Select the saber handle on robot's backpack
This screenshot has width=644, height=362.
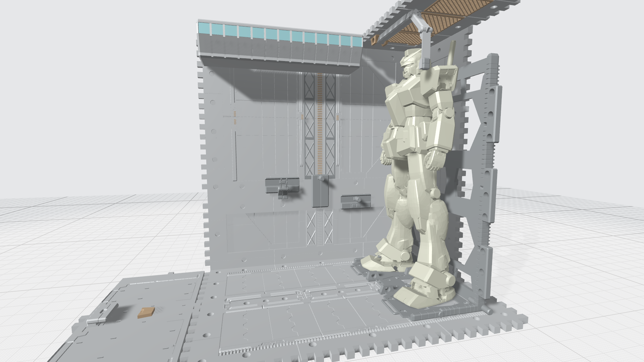click(451, 54)
